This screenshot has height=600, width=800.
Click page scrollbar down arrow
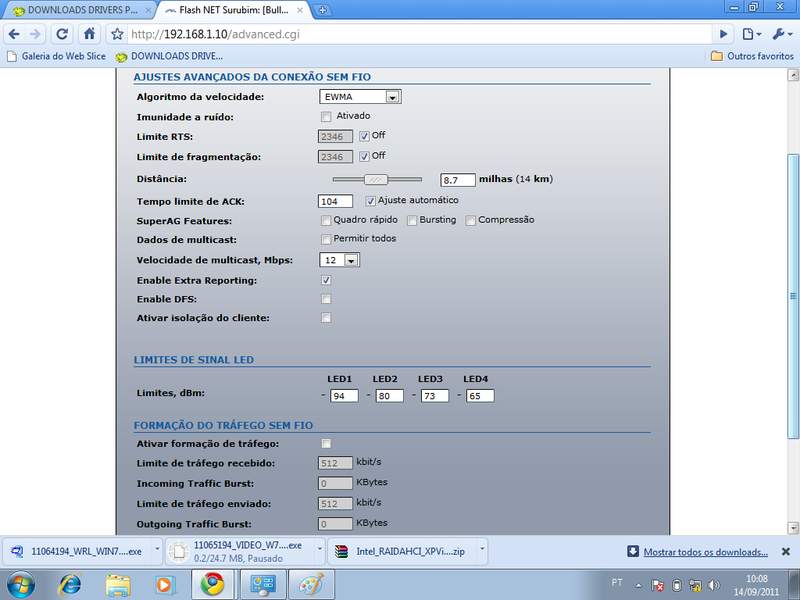coord(793,528)
